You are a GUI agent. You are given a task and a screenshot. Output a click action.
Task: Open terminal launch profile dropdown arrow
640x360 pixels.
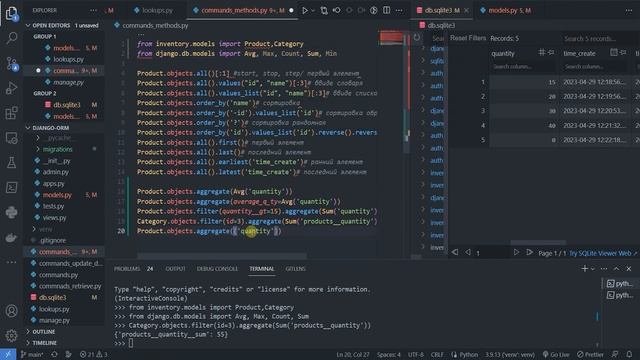593,269
